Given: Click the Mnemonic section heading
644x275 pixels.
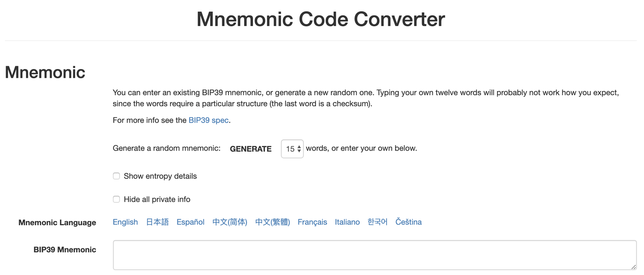Looking at the screenshot, I should 45,72.
